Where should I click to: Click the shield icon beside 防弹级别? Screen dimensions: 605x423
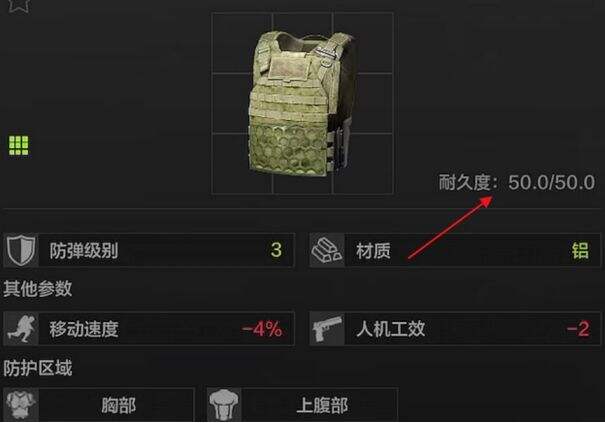[21, 250]
